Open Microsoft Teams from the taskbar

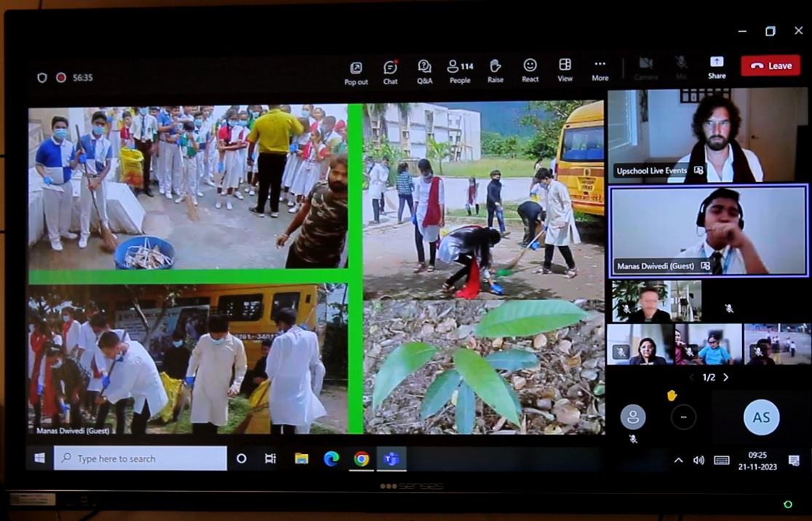(x=391, y=459)
